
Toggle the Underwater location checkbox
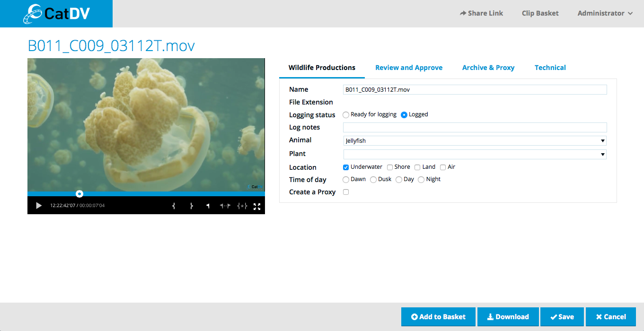[346, 167]
